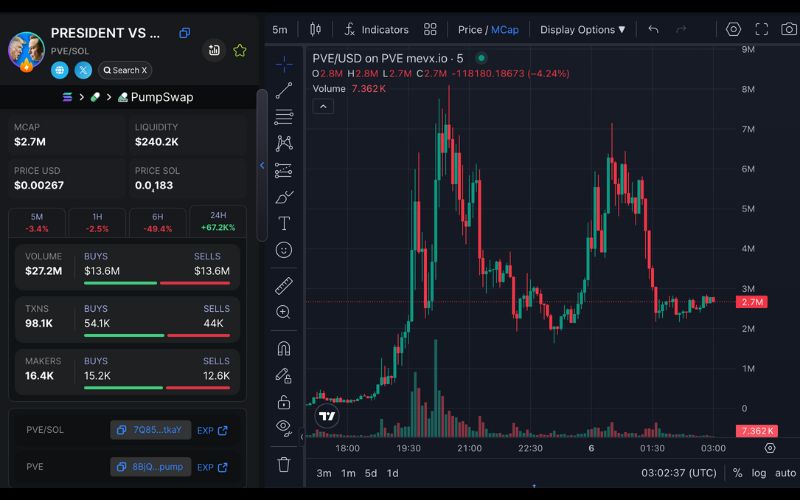This screenshot has width=800, height=500.
Task: Toggle percent scale mode
Action: pos(737,473)
